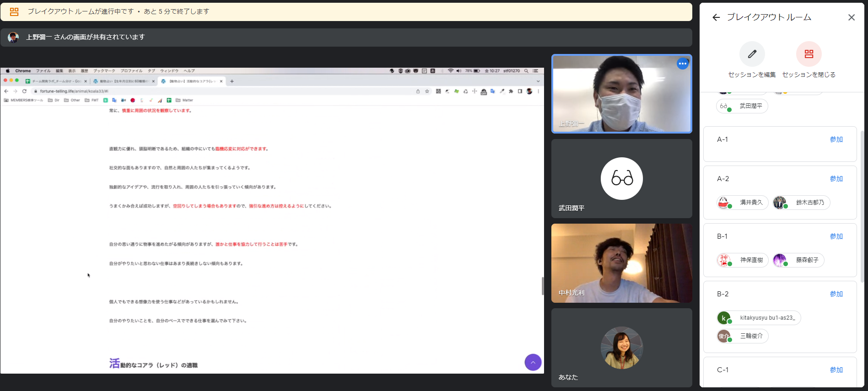Join breakout room C-1
Viewport: 868px width, 391px height.
(x=836, y=370)
